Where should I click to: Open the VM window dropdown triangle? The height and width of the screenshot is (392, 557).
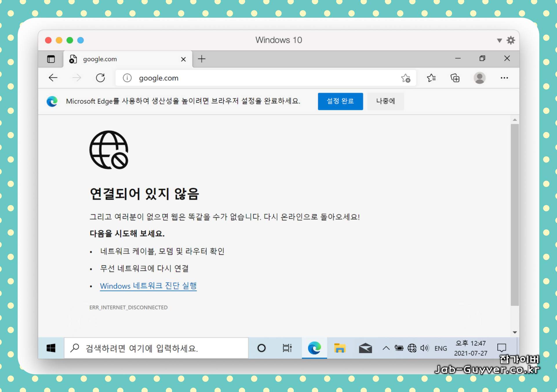pyautogui.click(x=499, y=40)
